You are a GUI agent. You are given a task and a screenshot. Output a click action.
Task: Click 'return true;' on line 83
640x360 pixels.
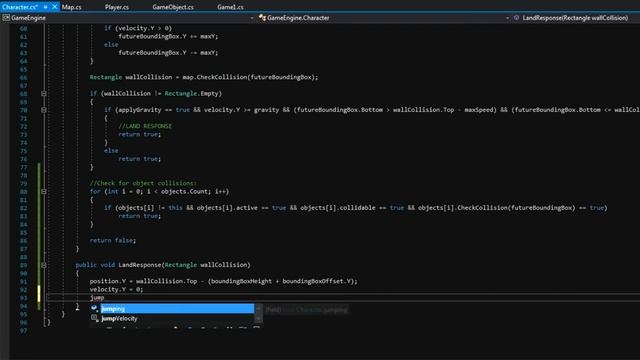point(140,216)
